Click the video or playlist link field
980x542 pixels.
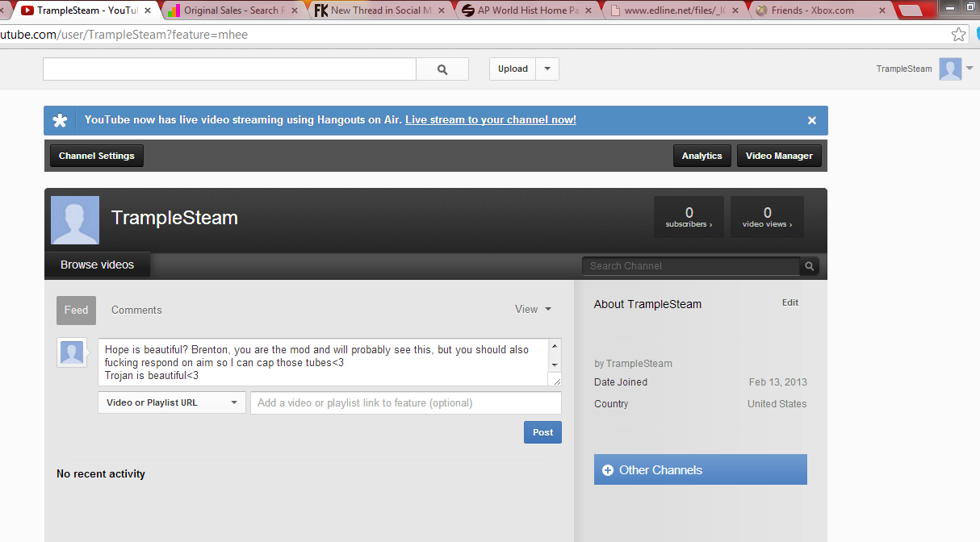(x=406, y=402)
